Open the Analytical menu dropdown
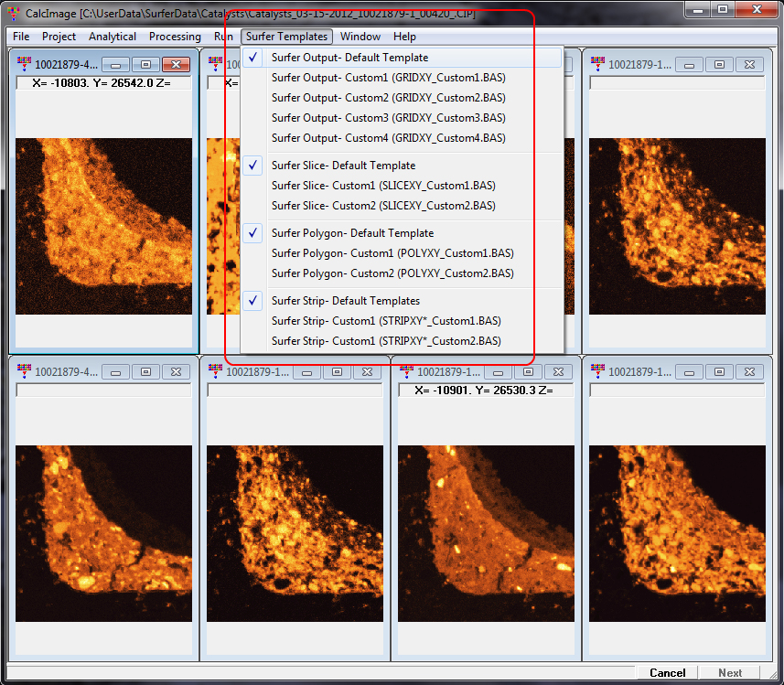Image resolution: width=784 pixels, height=685 pixels. click(x=113, y=37)
